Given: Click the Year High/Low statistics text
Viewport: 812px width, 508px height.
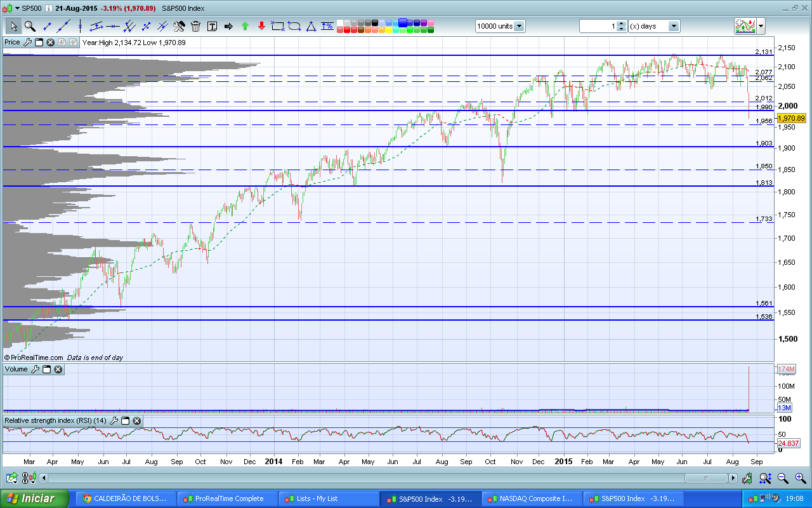Looking at the screenshot, I should point(134,43).
